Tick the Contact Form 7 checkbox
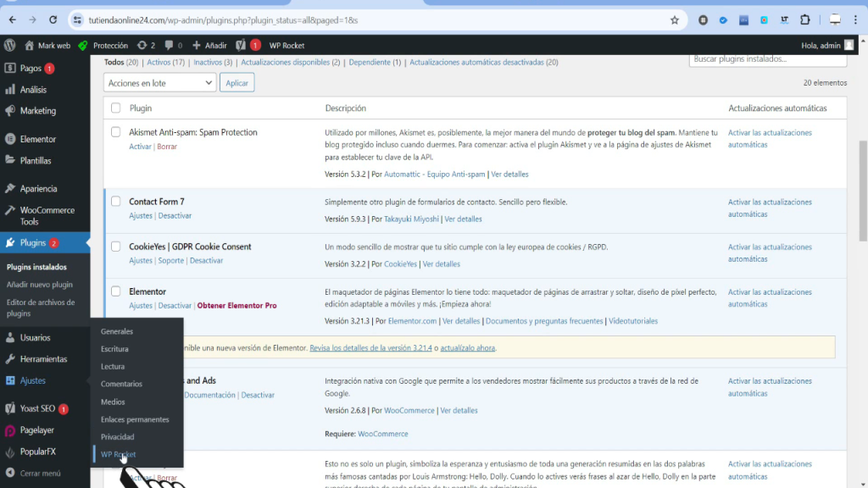The image size is (868, 488). tap(116, 202)
